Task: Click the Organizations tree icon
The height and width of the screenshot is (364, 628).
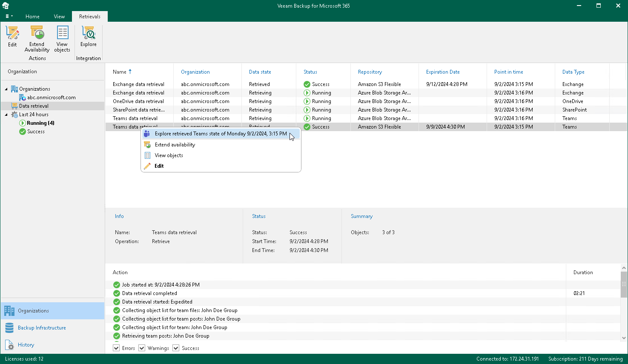Action: pyautogui.click(x=14, y=89)
